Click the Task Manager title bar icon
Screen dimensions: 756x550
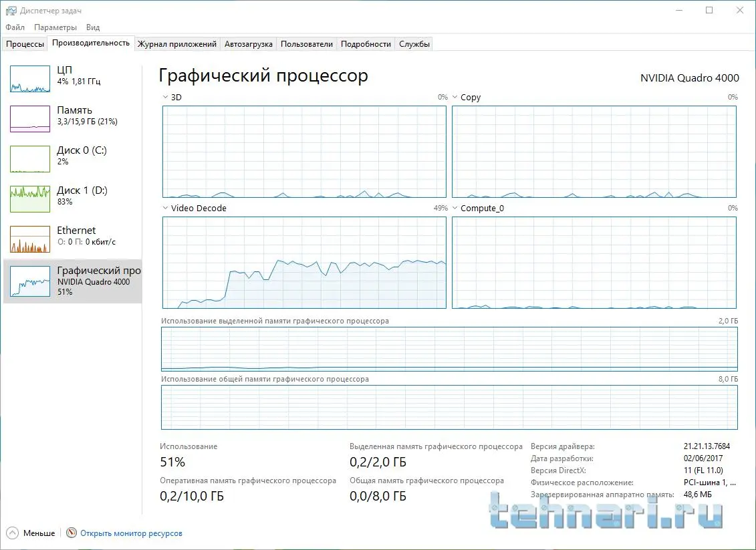pos(11,11)
